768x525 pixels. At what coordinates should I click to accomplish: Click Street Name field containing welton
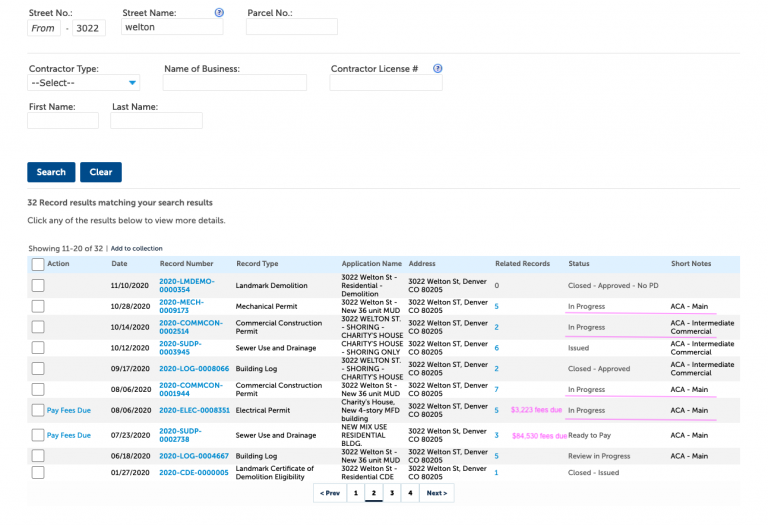point(172,27)
